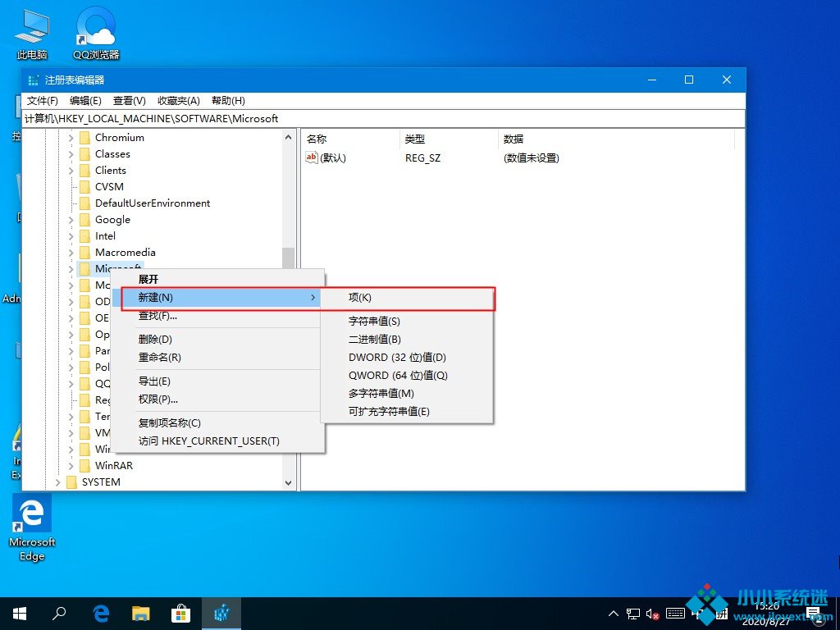
Task: Choose 访问 HKEY_CURRENT_USER(T)
Action: 217,441
